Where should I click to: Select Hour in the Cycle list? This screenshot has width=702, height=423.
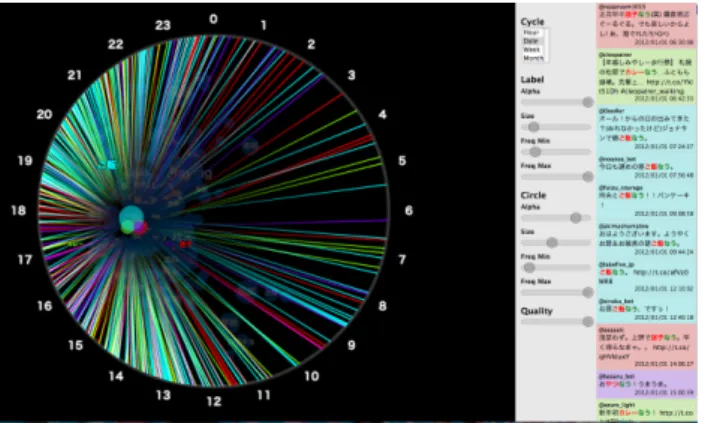(535, 33)
